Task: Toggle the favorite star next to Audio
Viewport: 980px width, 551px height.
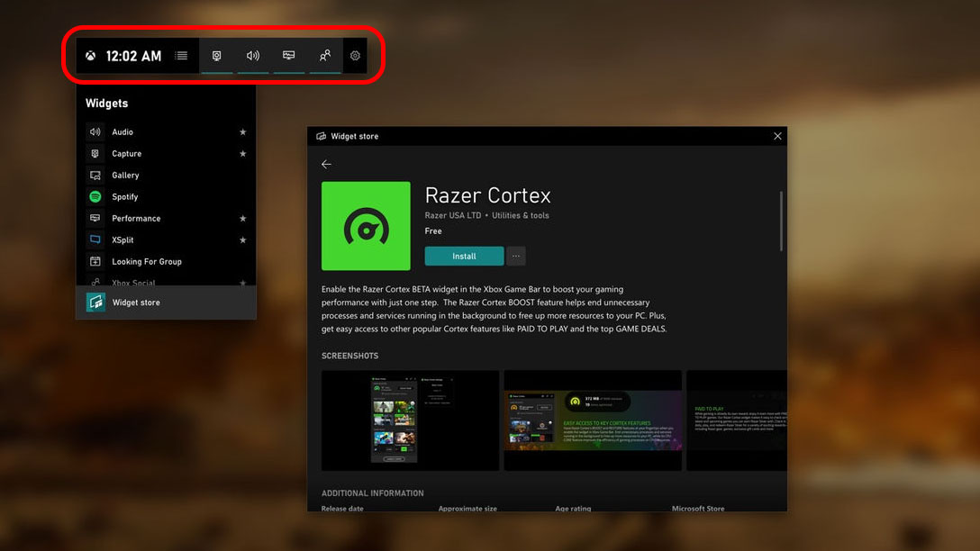Action: click(x=242, y=131)
